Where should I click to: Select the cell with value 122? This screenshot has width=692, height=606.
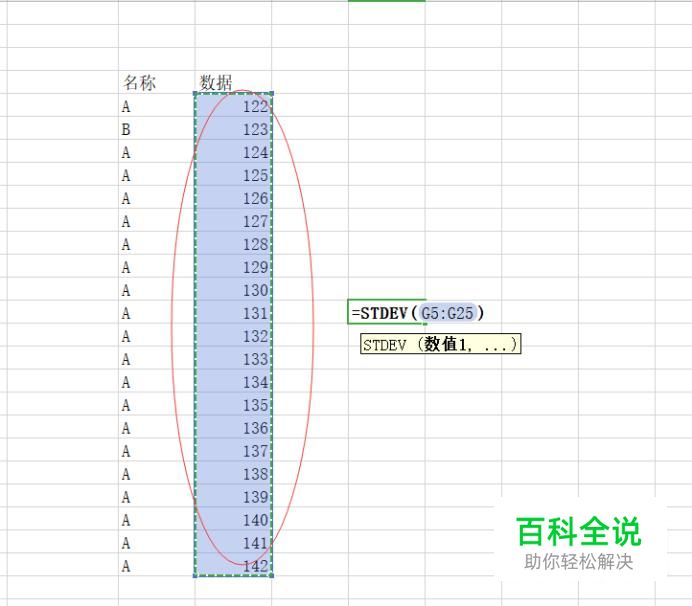tap(233, 106)
